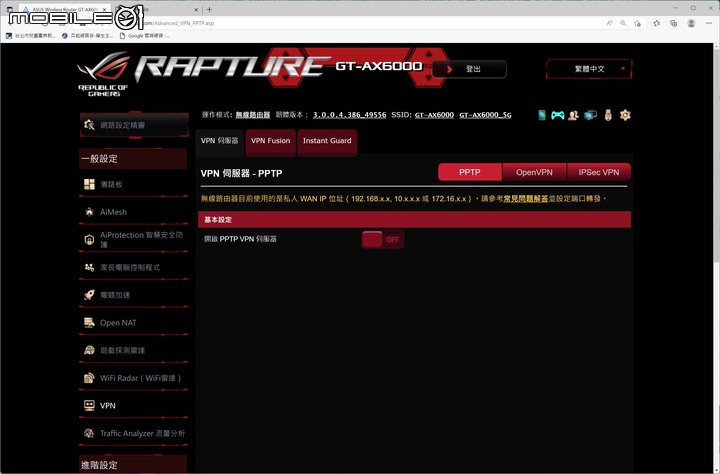Select the OpenVPN server type tab

pos(534,172)
